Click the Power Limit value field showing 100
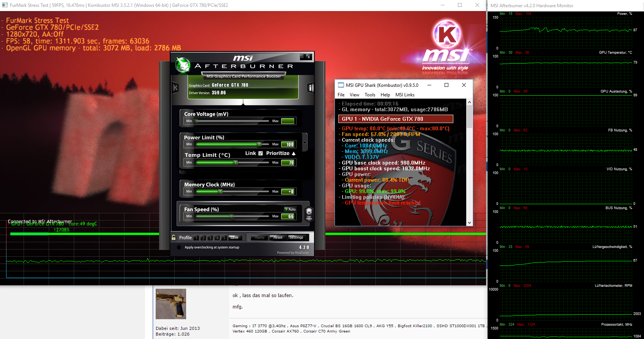This screenshot has height=339, width=644. [288, 144]
